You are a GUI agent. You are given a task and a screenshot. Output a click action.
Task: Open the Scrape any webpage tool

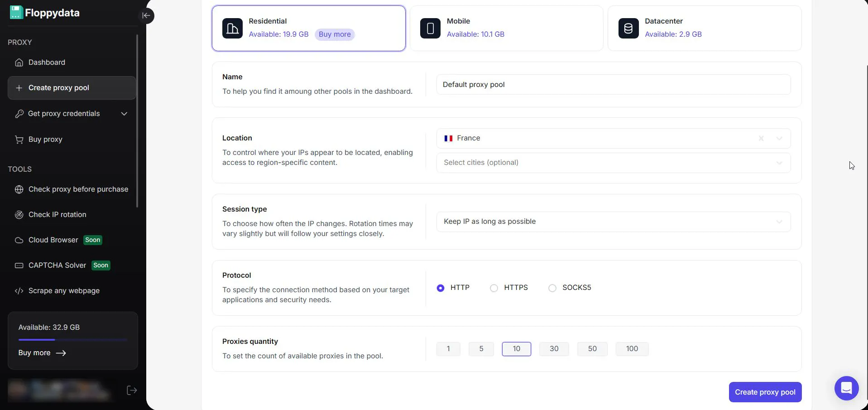[x=72, y=291]
